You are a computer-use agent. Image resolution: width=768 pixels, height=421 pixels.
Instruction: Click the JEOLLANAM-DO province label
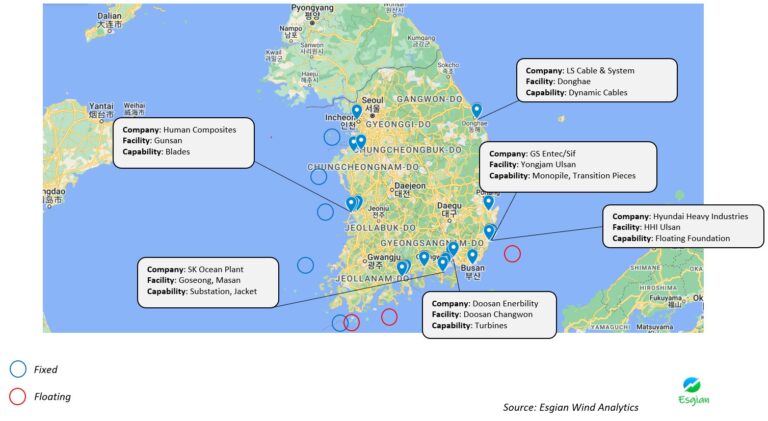(x=372, y=279)
